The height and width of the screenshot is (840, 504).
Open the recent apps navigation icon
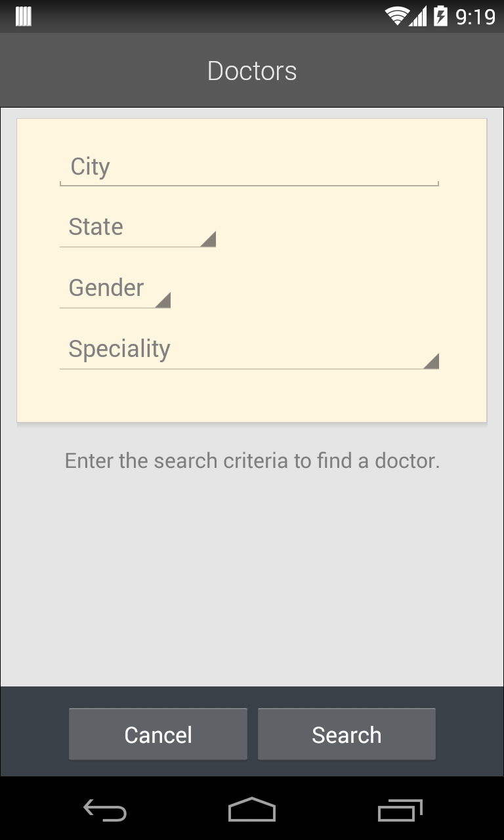pyautogui.click(x=400, y=811)
